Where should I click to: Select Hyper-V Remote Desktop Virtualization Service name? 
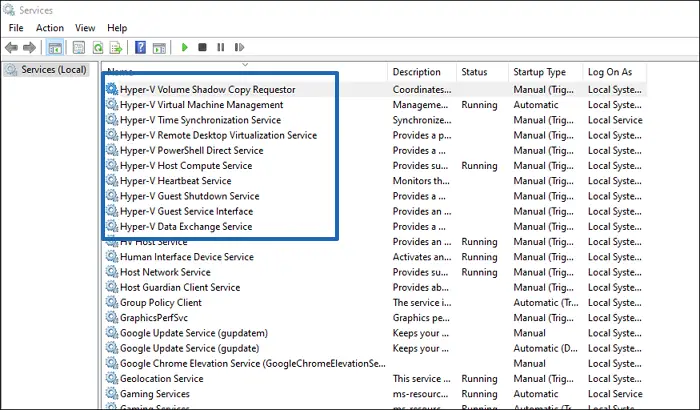(x=218, y=135)
